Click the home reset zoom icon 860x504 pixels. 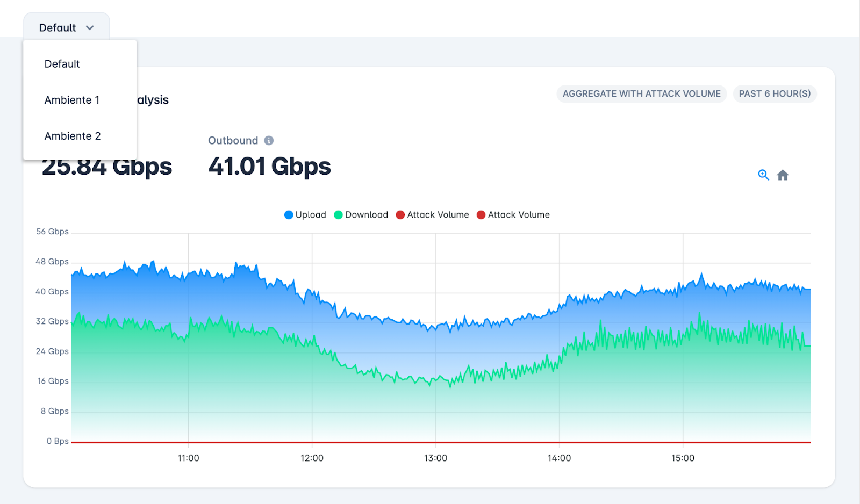pos(783,175)
